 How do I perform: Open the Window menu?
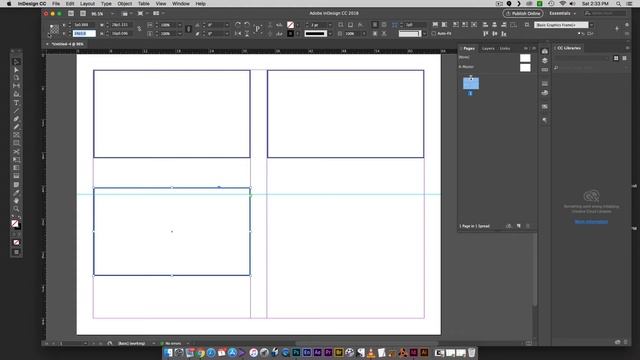180,4
